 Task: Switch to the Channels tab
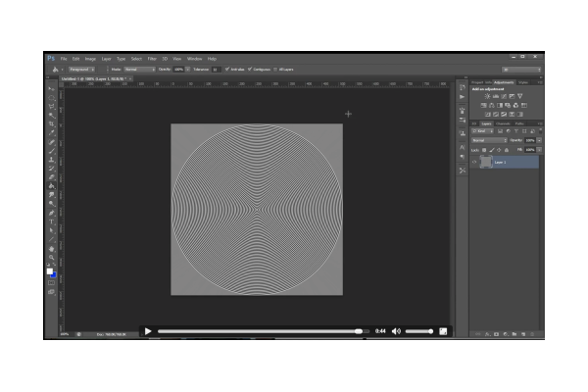(503, 123)
